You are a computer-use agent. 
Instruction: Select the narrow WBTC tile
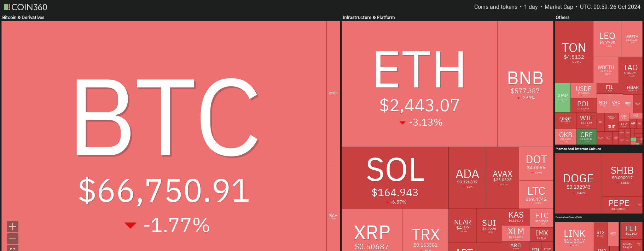pos(333,94)
